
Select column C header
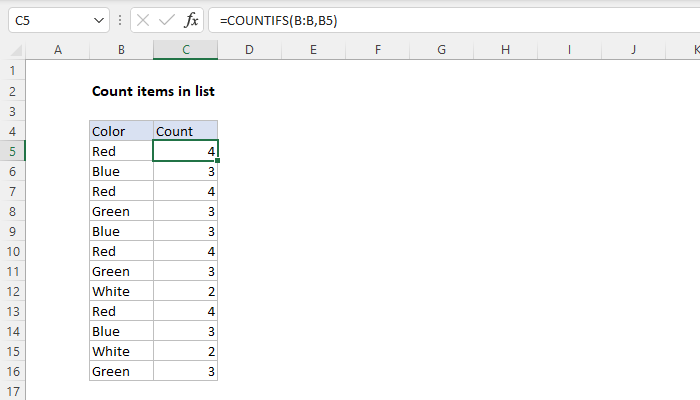[186, 50]
